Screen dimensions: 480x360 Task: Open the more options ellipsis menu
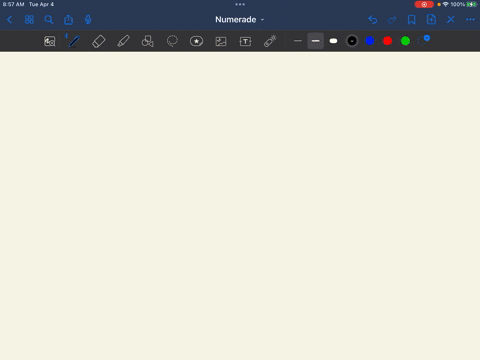tap(470, 20)
